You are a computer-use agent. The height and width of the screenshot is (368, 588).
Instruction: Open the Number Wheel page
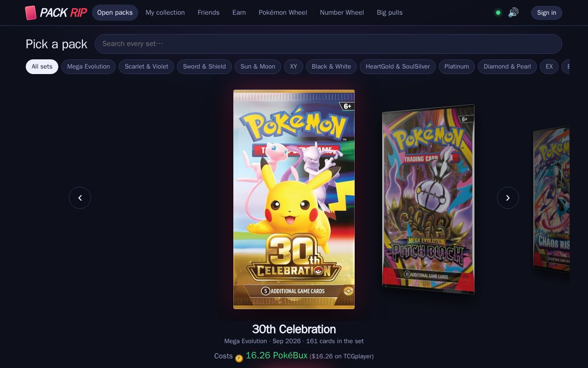pyautogui.click(x=342, y=12)
